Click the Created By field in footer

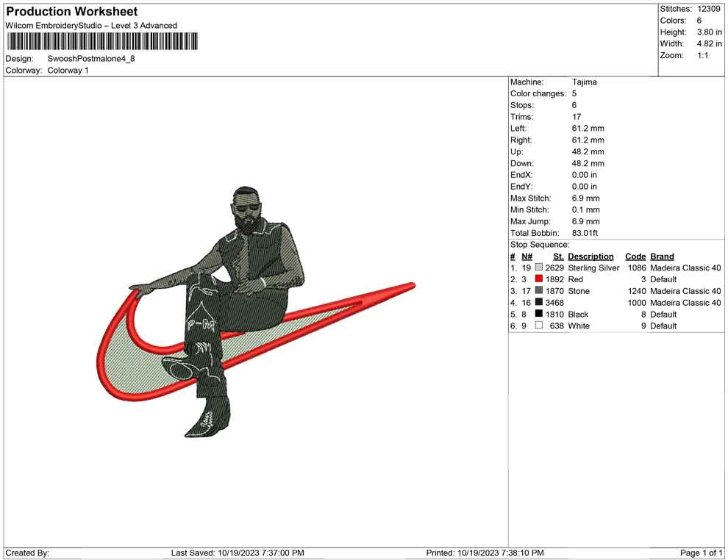[x=27, y=553]
